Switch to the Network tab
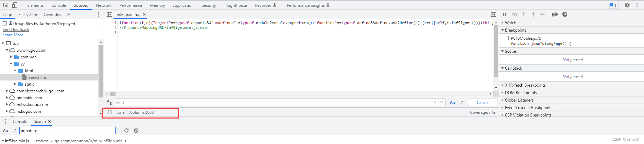 pyautogui.click(x=104, y=5)
